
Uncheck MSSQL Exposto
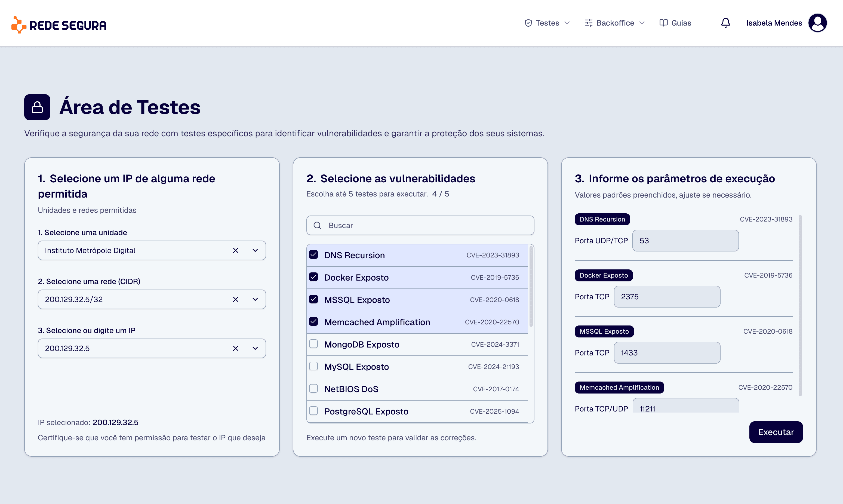click(314, 300)
